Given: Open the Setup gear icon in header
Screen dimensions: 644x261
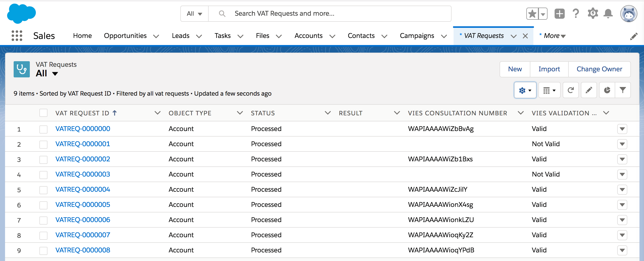Looking at the screenshot, I should 593,13.
